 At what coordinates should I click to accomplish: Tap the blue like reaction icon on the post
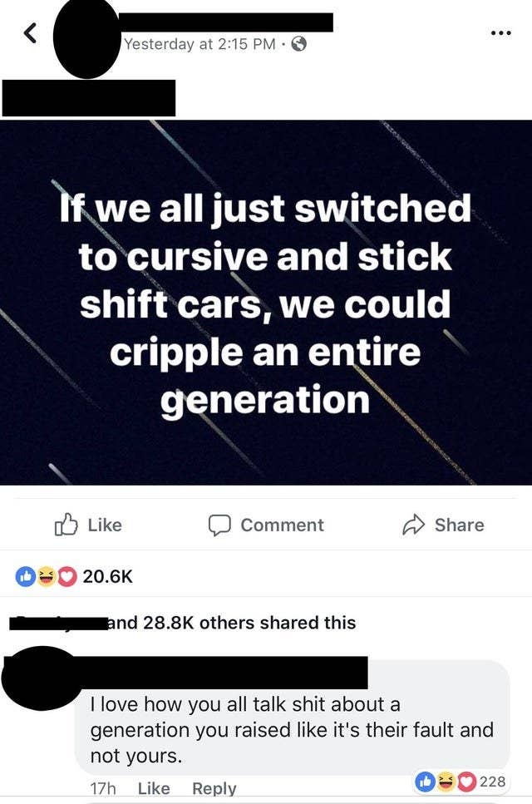(x=25, y=577)
